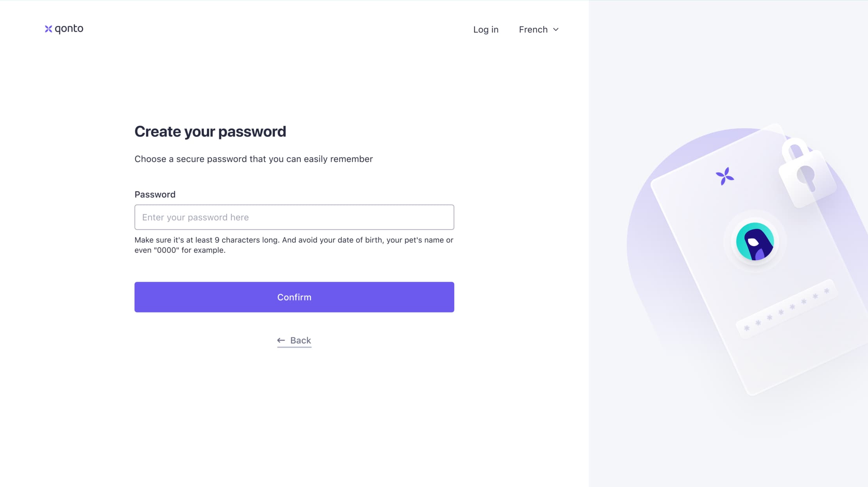This screenshot has width=868, height=487.
Task: Click the teal avatar circle illustration
Action: [x=755, y=242]
